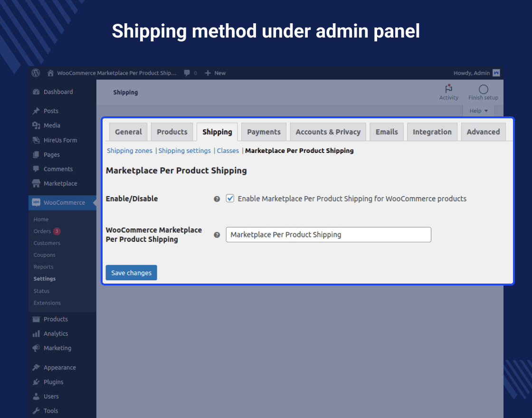This screenshot has width=532, height=418.
Task: Click the Plugins plug icon
Action: (x=36, y=382)
